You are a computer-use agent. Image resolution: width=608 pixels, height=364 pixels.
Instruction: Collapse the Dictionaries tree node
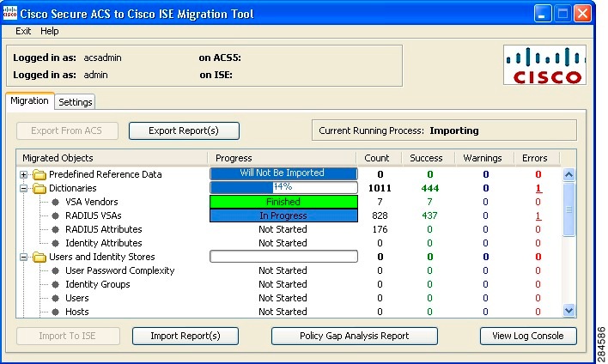24,188
